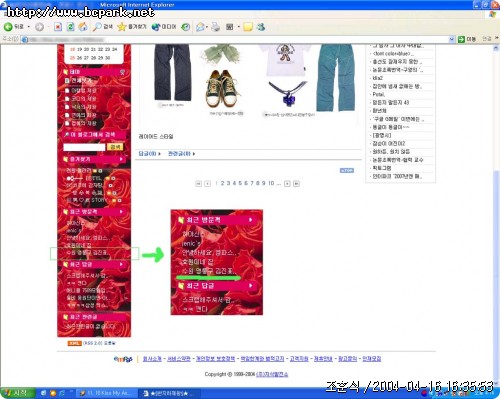The image size is (500, 399).
Task: Go to previous page pagination arrow
Action: tap(207, 184)
